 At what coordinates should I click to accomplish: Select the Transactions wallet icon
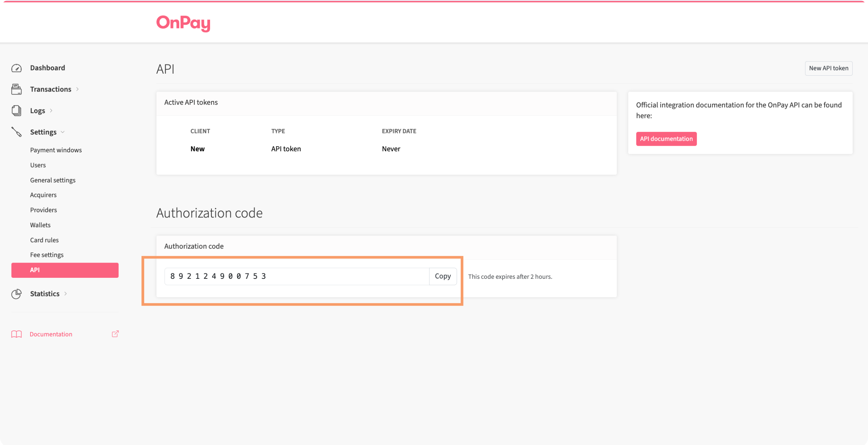[x=16, y=89]
